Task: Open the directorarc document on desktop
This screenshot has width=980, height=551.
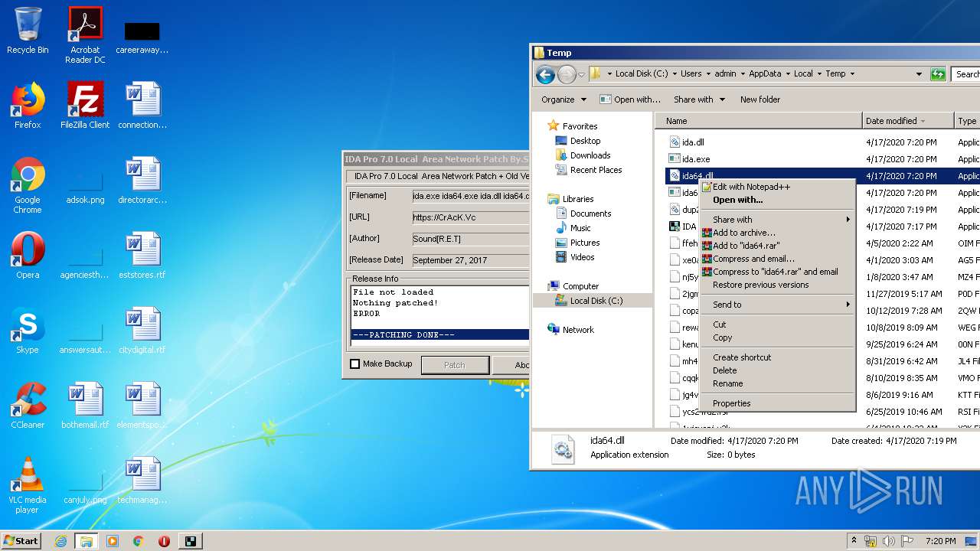Action: click(x=142, y=180)
